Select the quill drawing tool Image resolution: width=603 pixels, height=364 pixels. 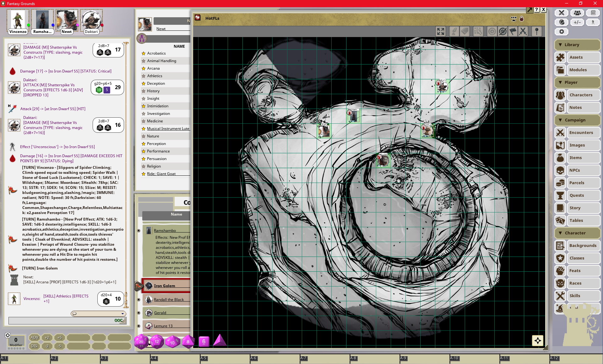[454, 31]
